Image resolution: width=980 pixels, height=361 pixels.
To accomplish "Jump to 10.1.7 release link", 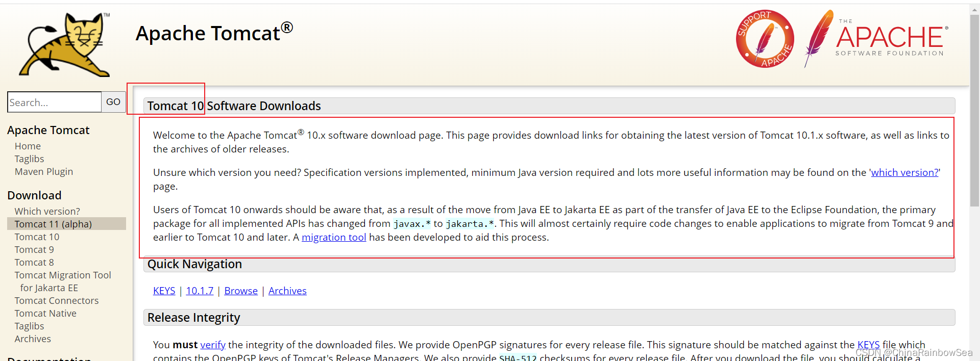I will (200, 291).
